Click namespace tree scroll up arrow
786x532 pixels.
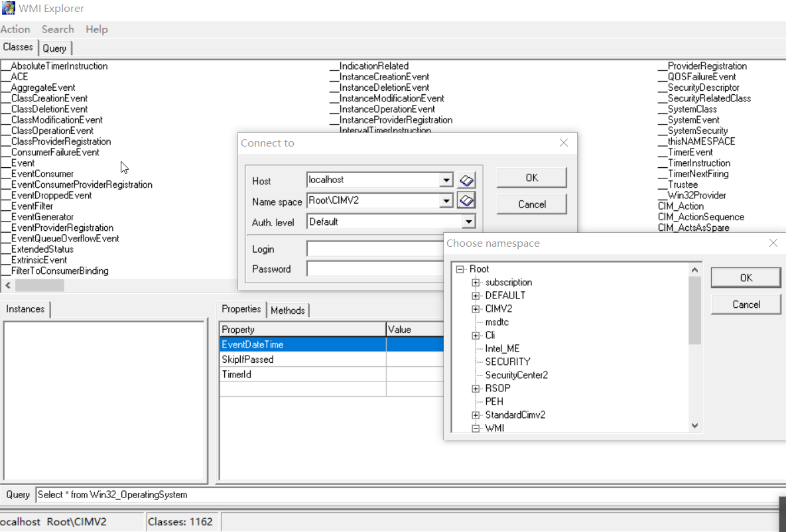(x=694, y=270)
